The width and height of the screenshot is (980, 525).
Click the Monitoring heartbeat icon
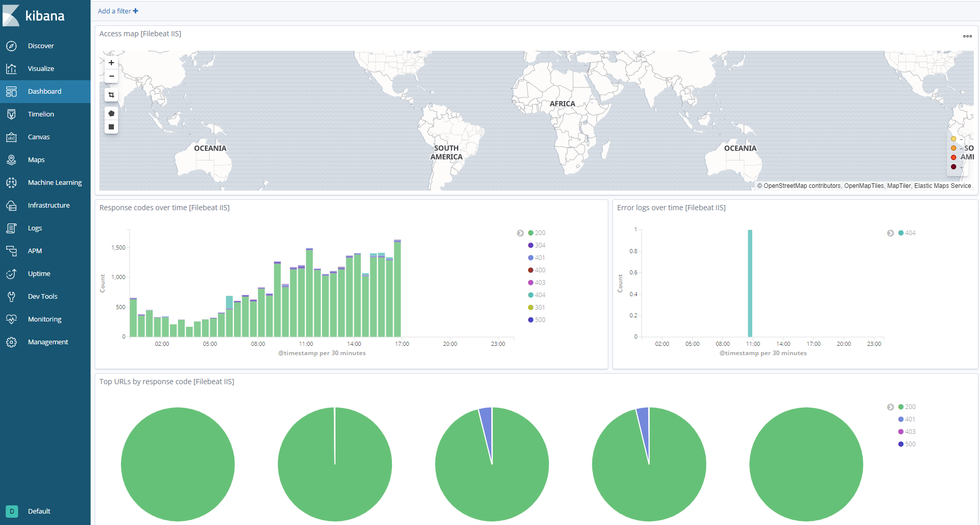click(11, 319)
